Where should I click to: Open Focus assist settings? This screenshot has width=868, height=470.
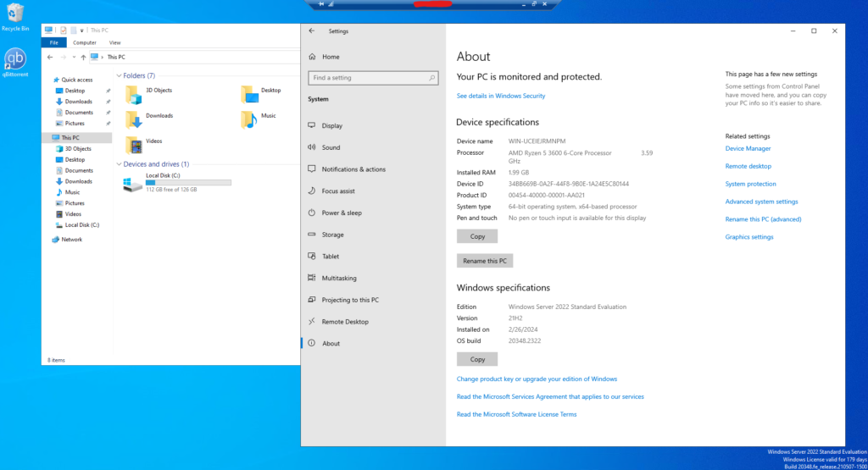point(338,191)
